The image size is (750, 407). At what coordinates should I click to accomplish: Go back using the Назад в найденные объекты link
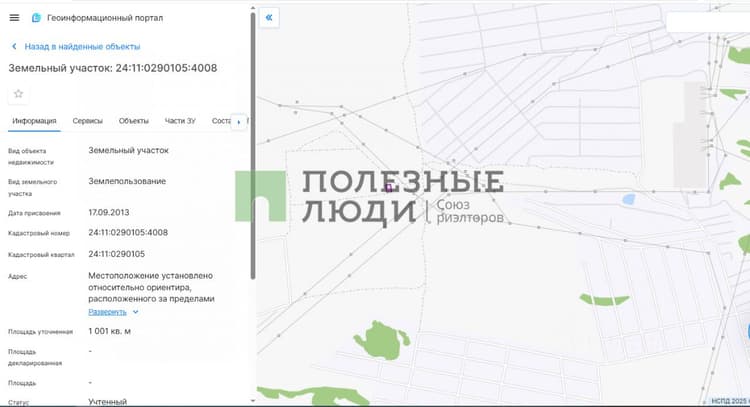(82, 46)
